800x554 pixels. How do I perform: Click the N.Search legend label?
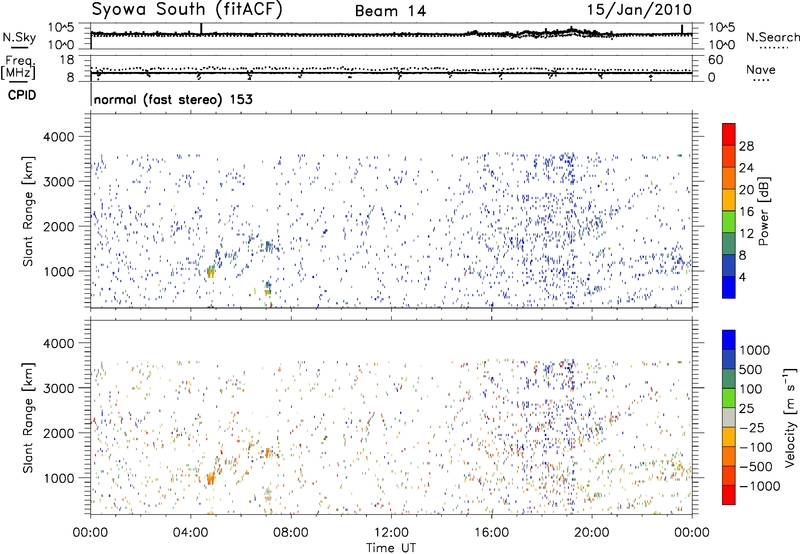pyautogui.click(x=772, y=37)
